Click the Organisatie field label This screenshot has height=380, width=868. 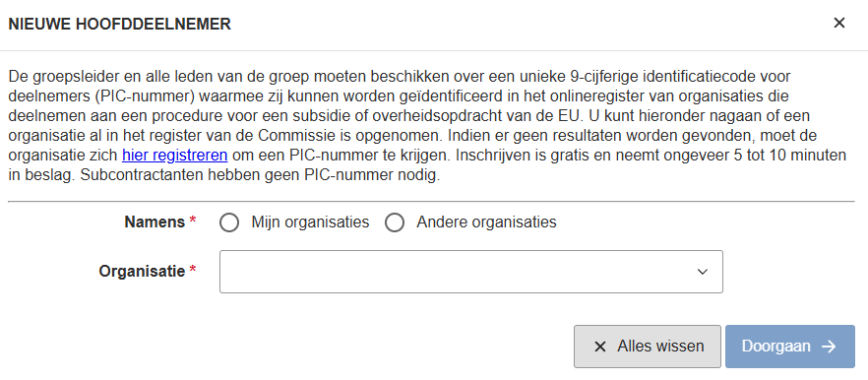[142, 272]
